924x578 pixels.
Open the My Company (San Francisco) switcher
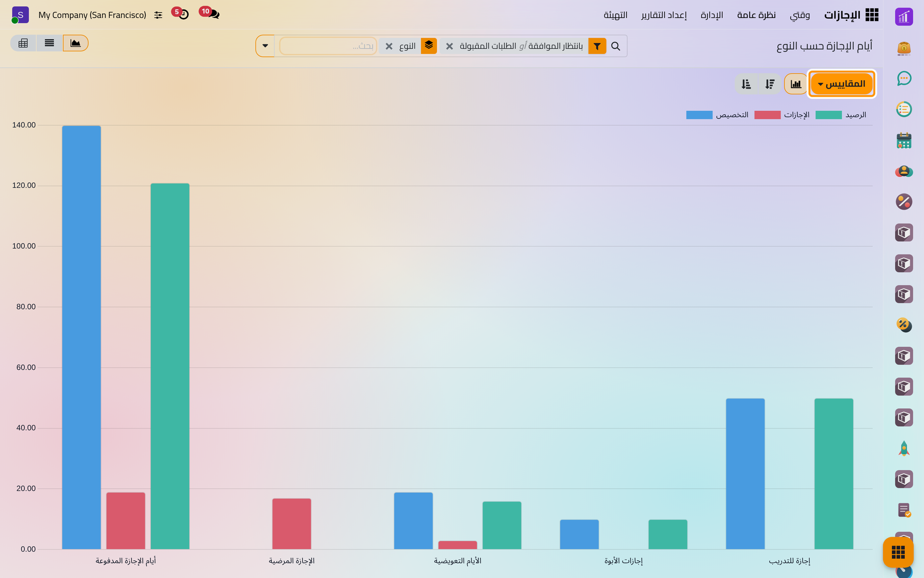click(92, 15)
